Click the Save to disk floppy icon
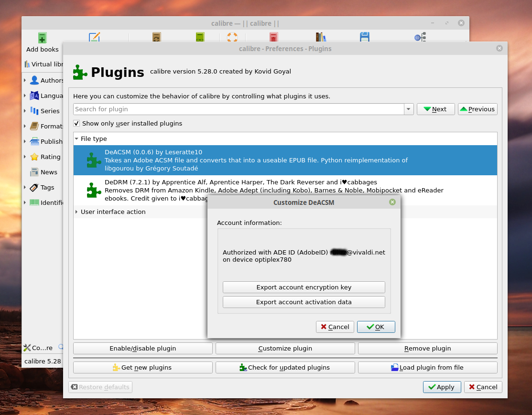Viewport: 532px width, 415px height. tap(364, 37)
